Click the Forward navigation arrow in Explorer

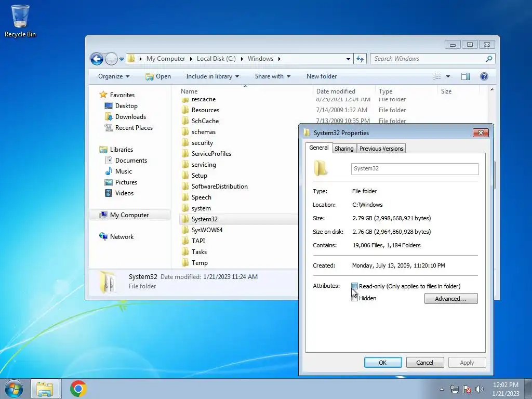point(111,59)
